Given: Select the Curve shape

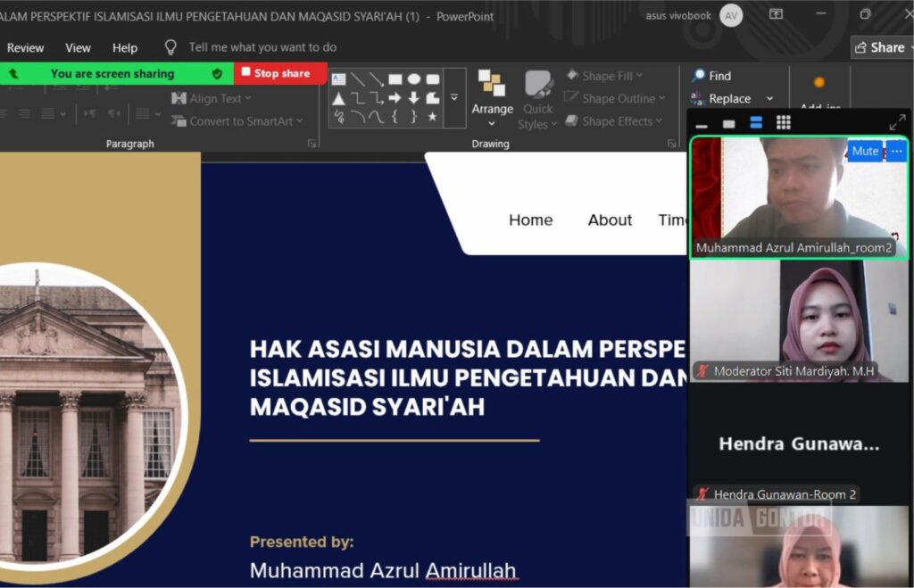Looking at the screenshot, I should pos(377,117).
